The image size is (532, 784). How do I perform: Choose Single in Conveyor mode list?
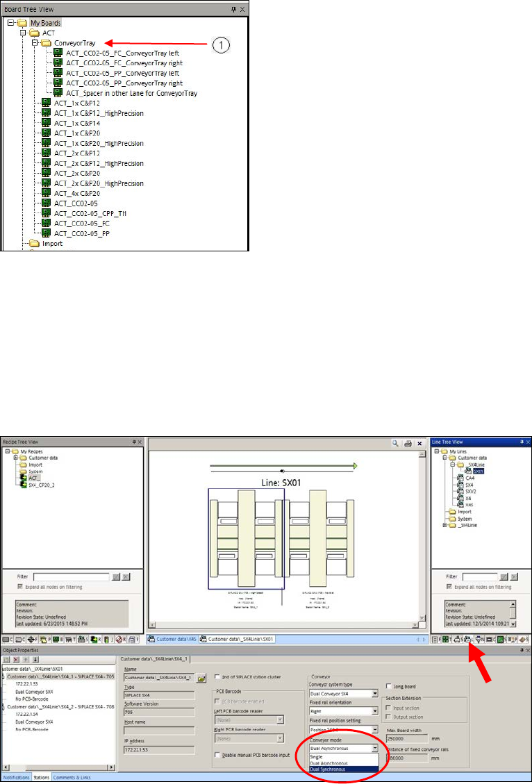tap(343, 758)
